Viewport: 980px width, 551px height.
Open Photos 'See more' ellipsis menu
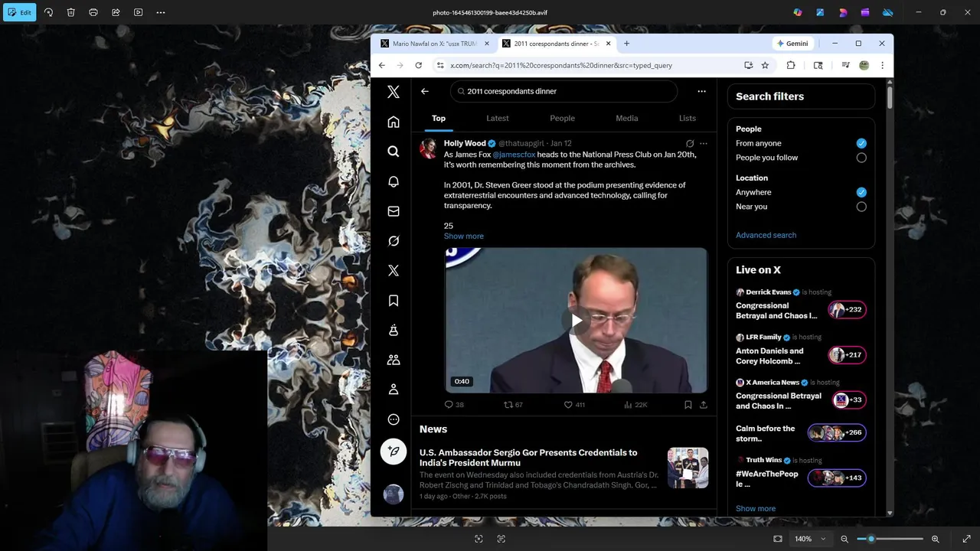161,12
